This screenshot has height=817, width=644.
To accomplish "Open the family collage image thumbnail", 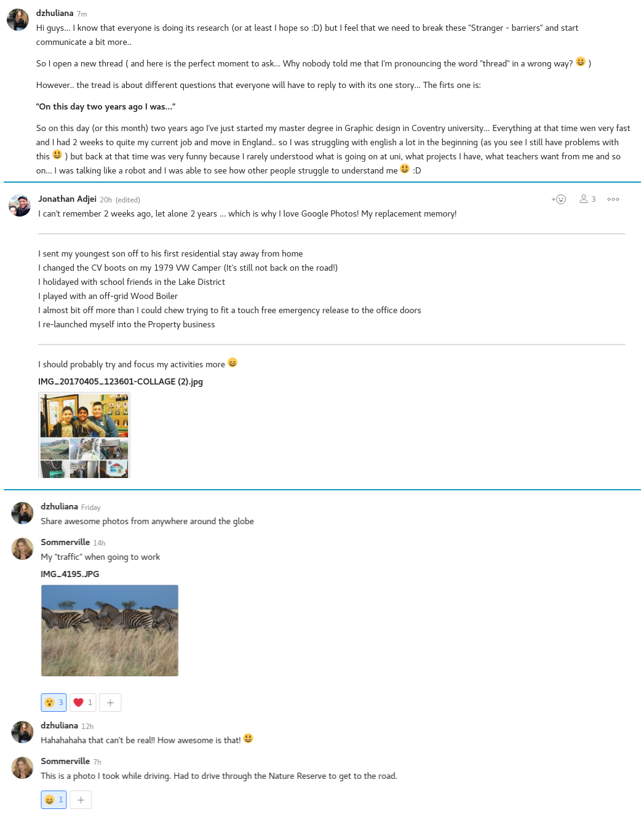I will pos(84,436).
